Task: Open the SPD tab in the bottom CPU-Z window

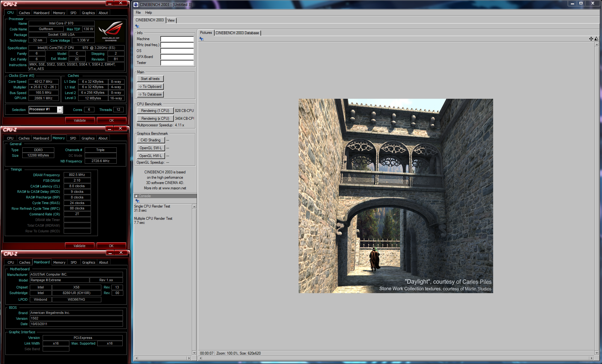Action: tap(74, 262)
